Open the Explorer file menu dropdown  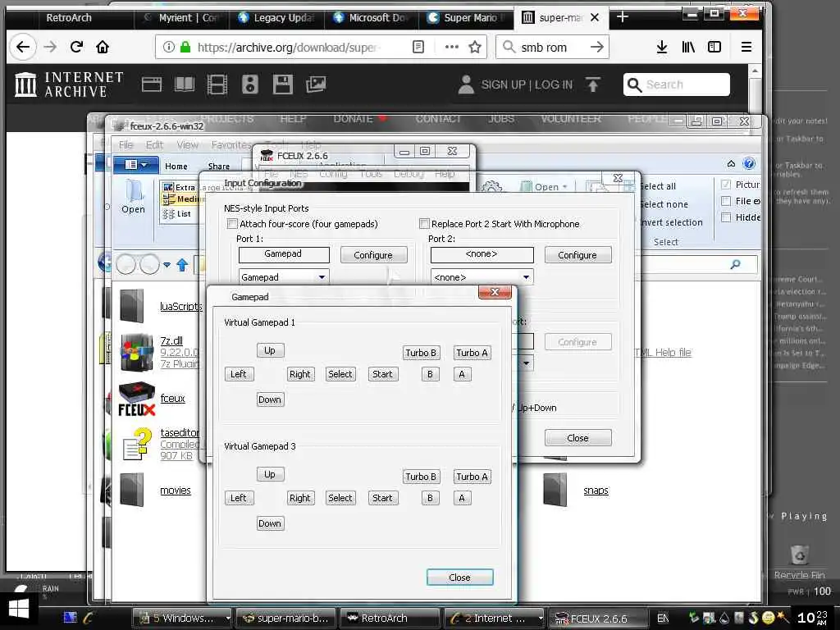click(135, 165)
